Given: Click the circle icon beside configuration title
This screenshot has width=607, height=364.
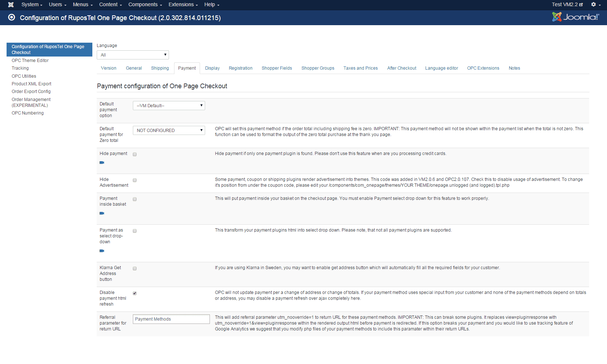Looking at the screenshot, I should [12, 18].
